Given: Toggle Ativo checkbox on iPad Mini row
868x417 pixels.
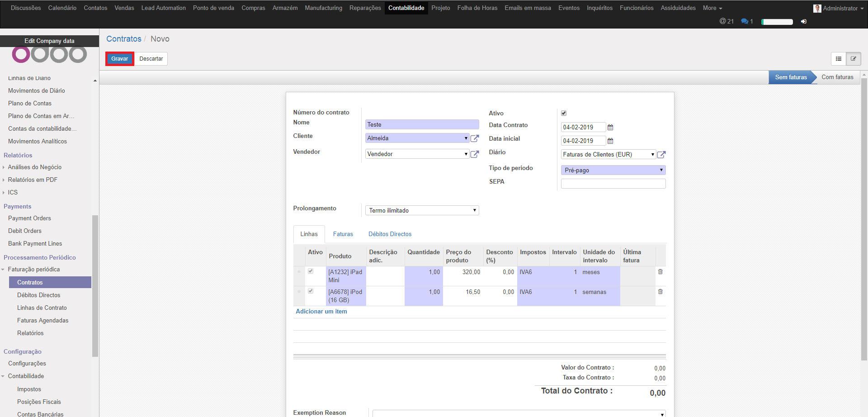Looking at the screenshot, I should pyautogui.click(x=311, y=271).
